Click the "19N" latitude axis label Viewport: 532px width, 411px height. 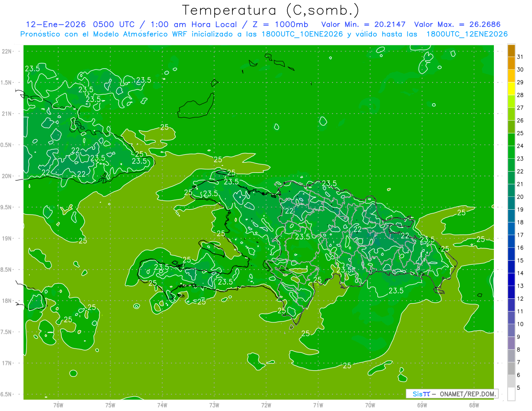click(x=7, y=239)
